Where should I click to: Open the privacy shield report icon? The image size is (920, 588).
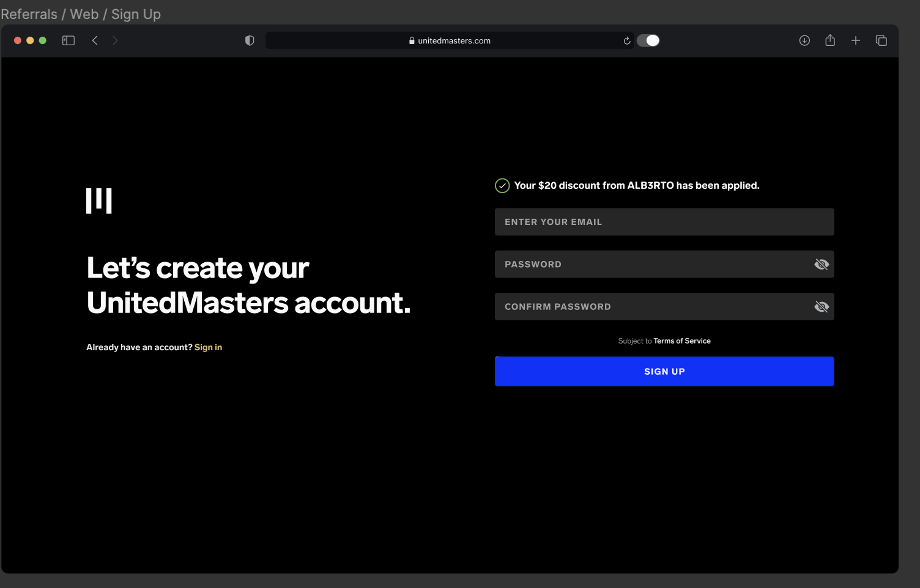tap(250, 40)
